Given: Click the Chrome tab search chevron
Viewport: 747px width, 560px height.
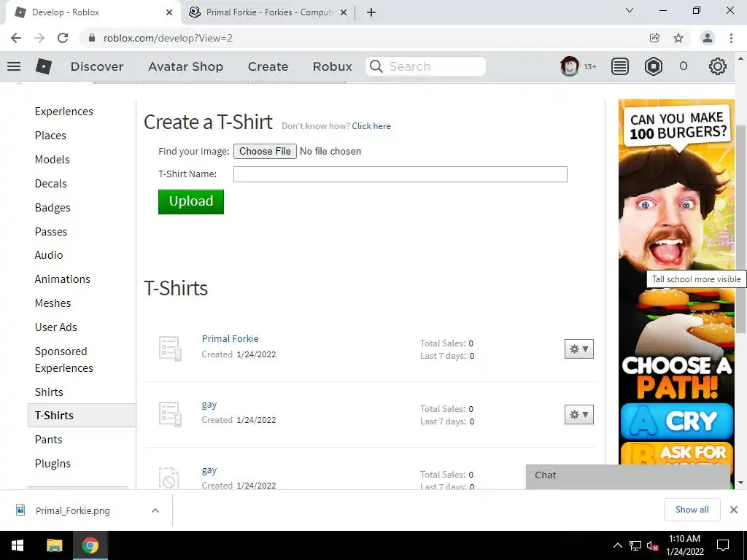Looking at the screenshot, I should pyautogui.click(x=630, y=10).
